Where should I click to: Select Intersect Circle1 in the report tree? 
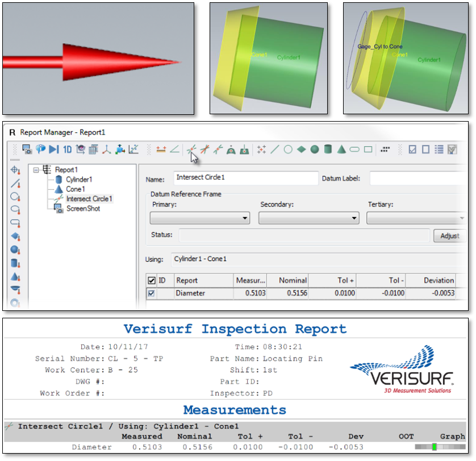89,199
